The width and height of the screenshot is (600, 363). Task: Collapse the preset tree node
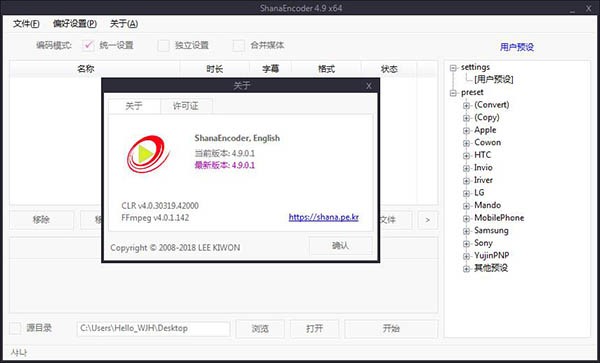click(x=453, y=93)
